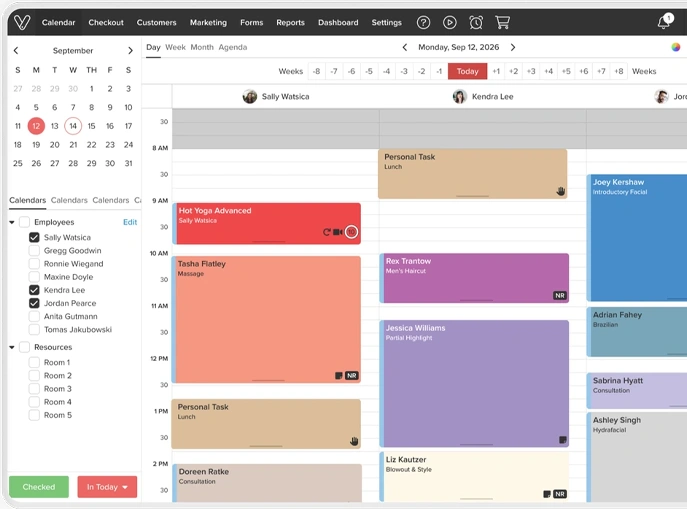Open the Marketing menu

pos(208,22)
